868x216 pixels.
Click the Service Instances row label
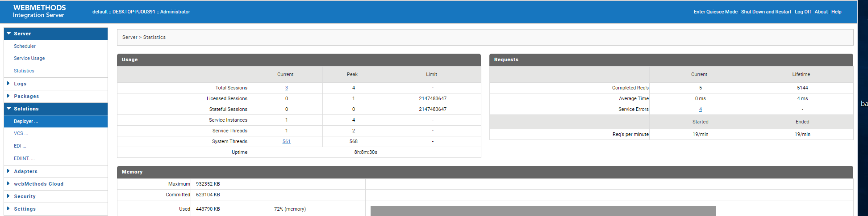228,120
